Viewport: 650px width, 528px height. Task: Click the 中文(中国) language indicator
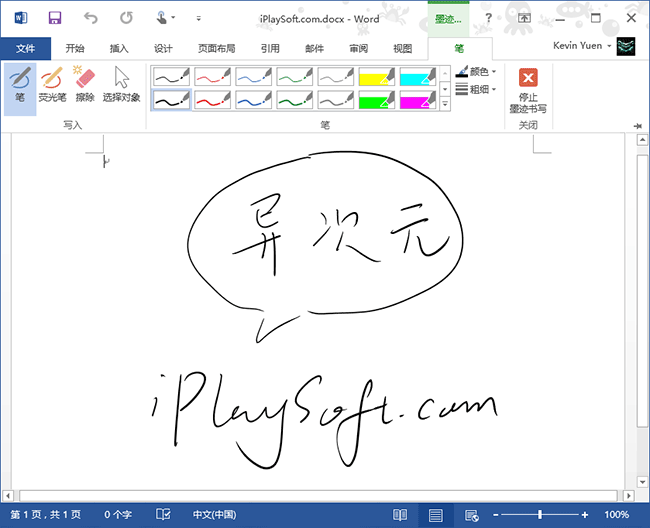point(214,514)
